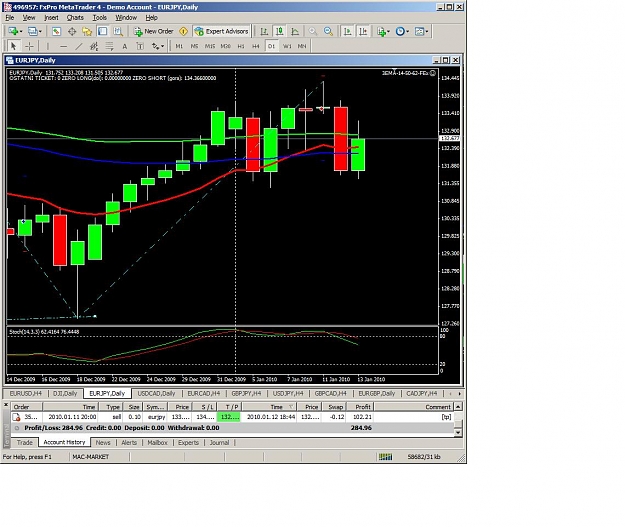Toggle the Expert Advisors button

(x=222, y=31)
